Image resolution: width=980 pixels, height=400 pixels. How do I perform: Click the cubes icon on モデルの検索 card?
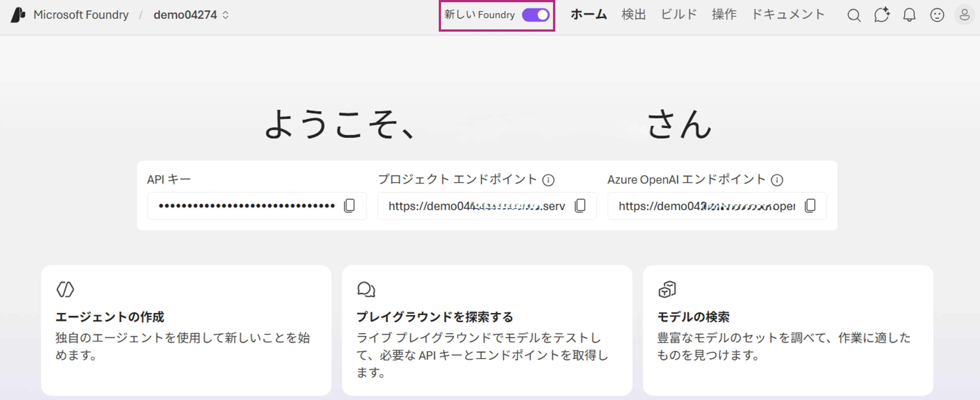(x=667, y=289)
